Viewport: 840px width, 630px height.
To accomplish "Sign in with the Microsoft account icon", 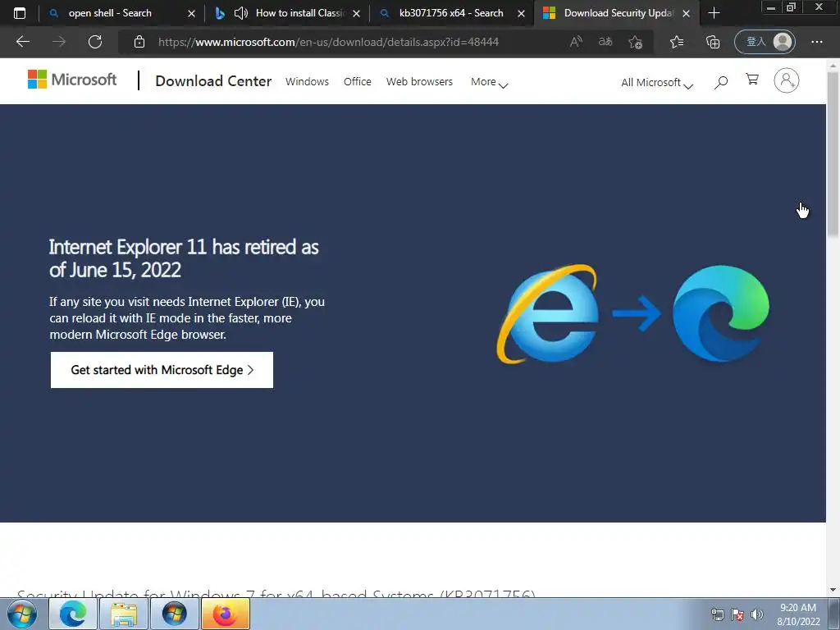I will [786, 80].
